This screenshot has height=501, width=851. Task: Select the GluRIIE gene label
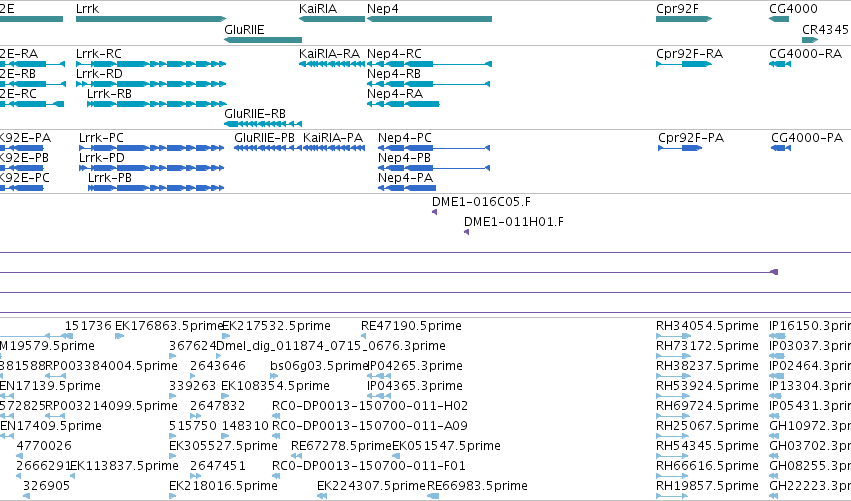pos(244,30)
